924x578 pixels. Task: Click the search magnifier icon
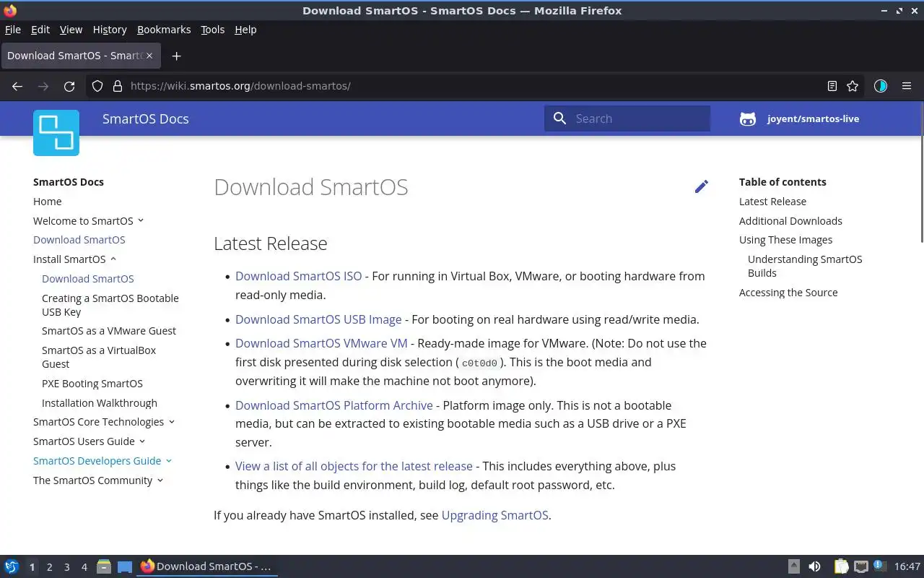pos(559,118)
